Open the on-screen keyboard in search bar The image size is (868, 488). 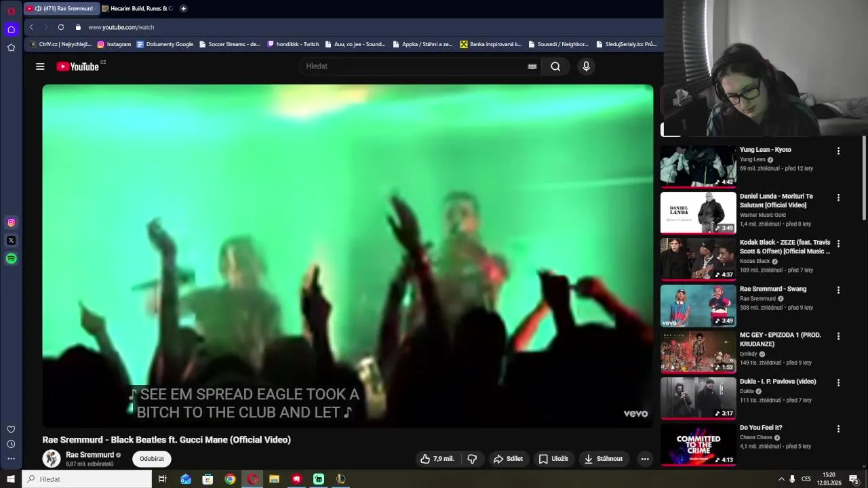[532, 66]
